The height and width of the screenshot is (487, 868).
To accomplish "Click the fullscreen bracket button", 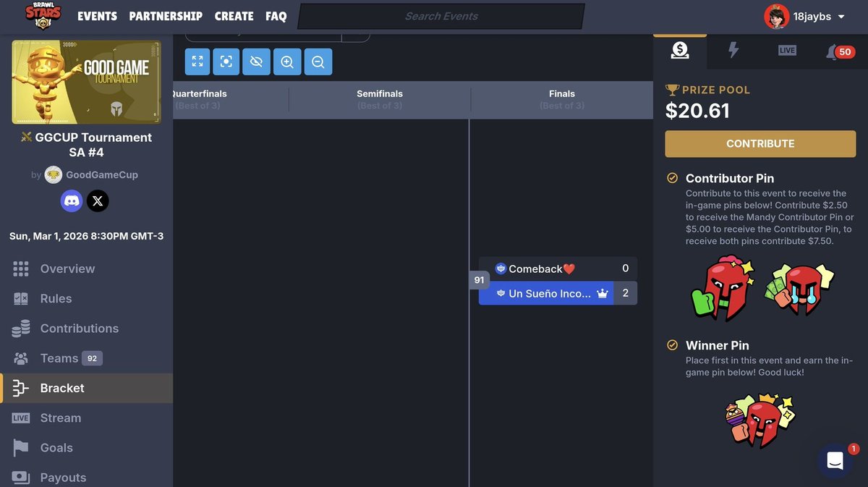I will (197, 62).
